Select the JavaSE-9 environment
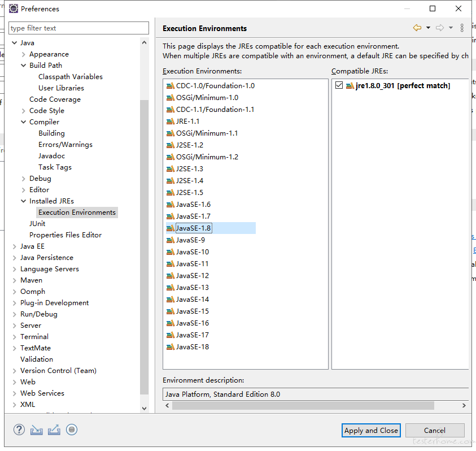The width and height of the screenshot is (476, 451). pos(190,240)
